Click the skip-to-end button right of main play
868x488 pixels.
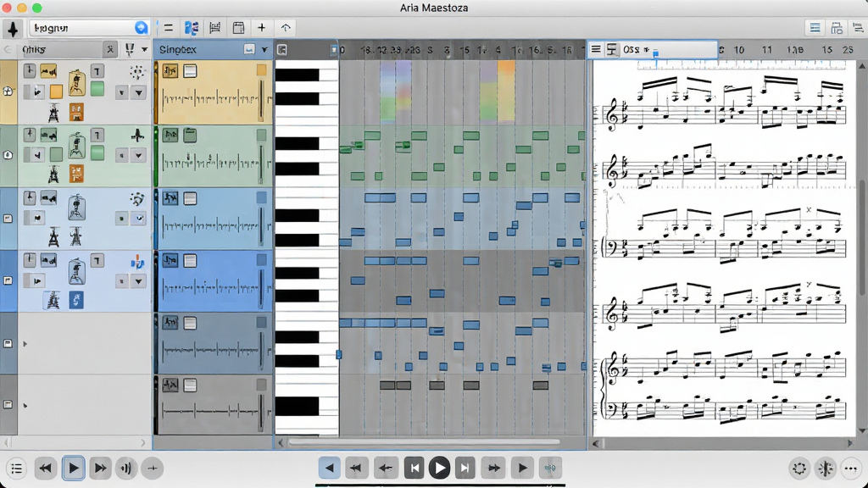pyautogui.click(x=465, y=468)
